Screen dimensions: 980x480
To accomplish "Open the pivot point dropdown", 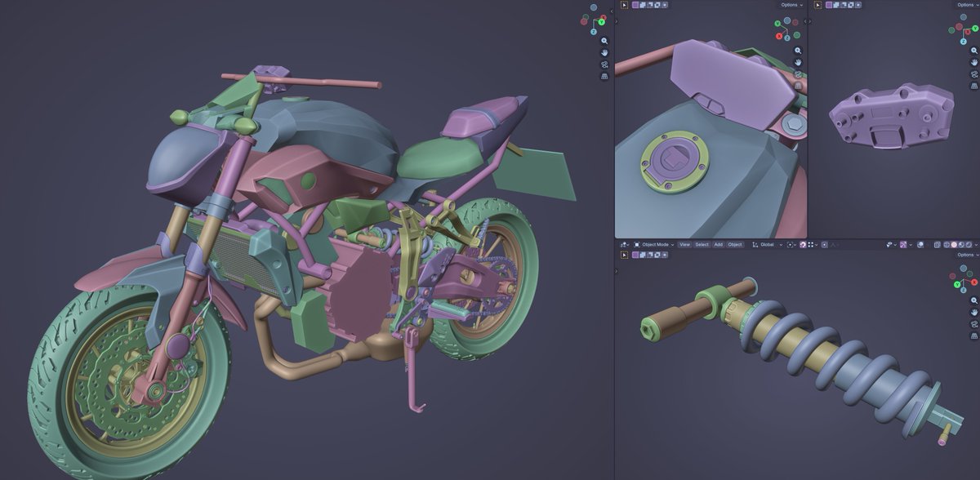I will click(790, 244).
